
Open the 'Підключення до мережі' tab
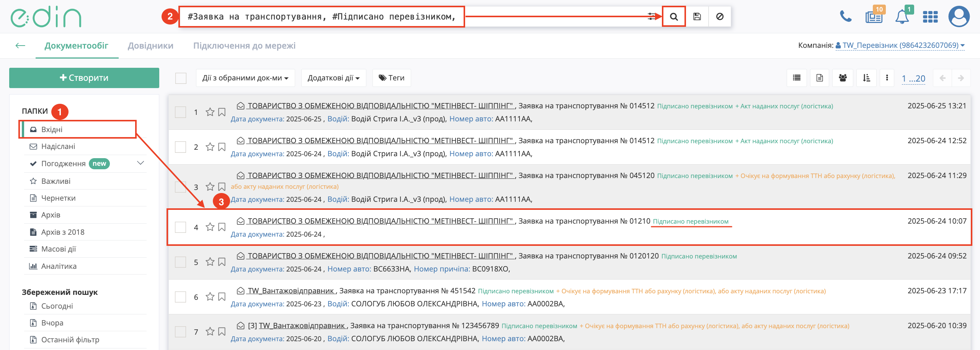click(x=244, y=46)
